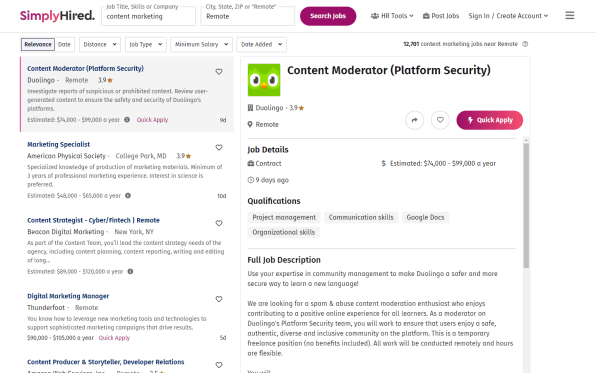Open the Marketing Specialist listing
Viewport: 596px width, 373px height.
point(59,144)
